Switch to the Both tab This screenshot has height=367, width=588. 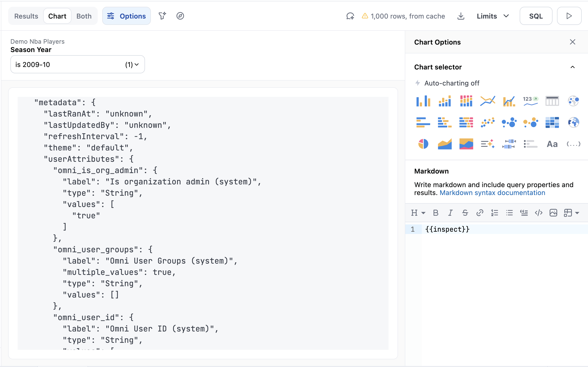click(x=84, y=16)
